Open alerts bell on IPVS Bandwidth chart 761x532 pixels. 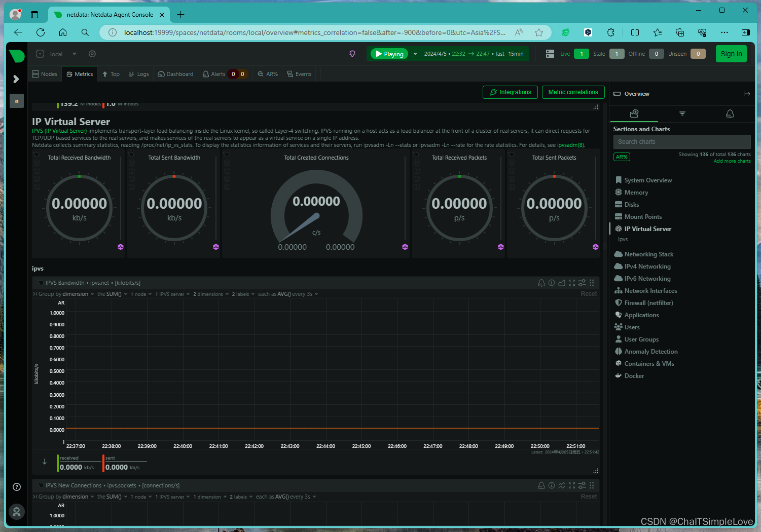541,283
